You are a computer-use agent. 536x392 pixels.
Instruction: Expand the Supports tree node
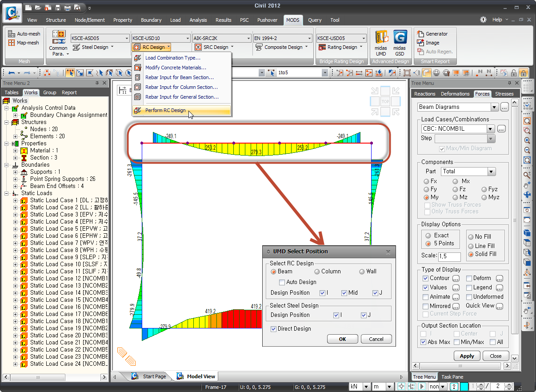click(15, 172)
